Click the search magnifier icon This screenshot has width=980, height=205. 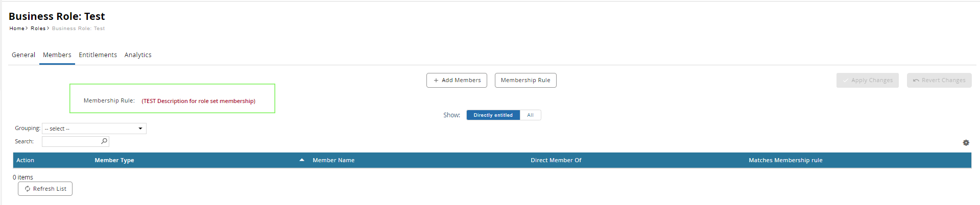click(x=104, y=141)
